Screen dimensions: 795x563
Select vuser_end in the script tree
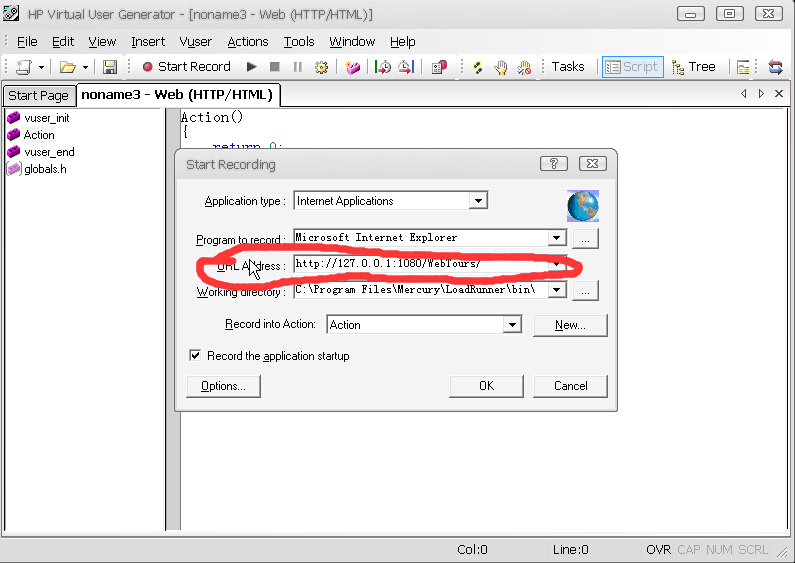coord(49,152)
